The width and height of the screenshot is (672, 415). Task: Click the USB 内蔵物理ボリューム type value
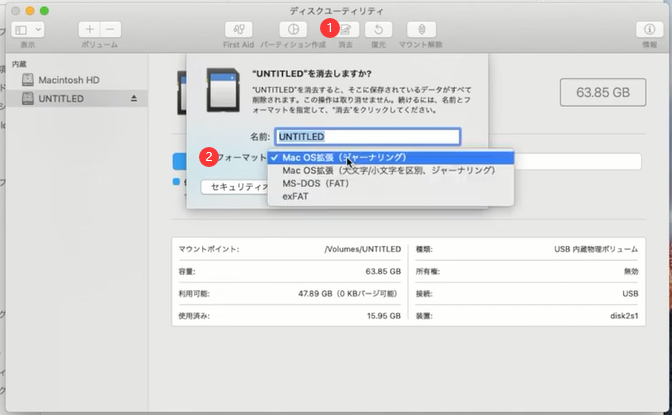point(596,249)
